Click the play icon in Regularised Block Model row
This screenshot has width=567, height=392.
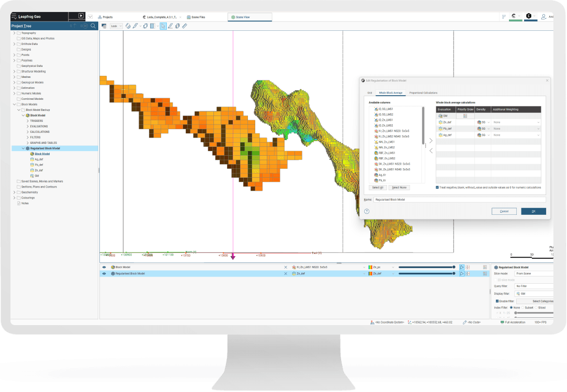(462, 274)
